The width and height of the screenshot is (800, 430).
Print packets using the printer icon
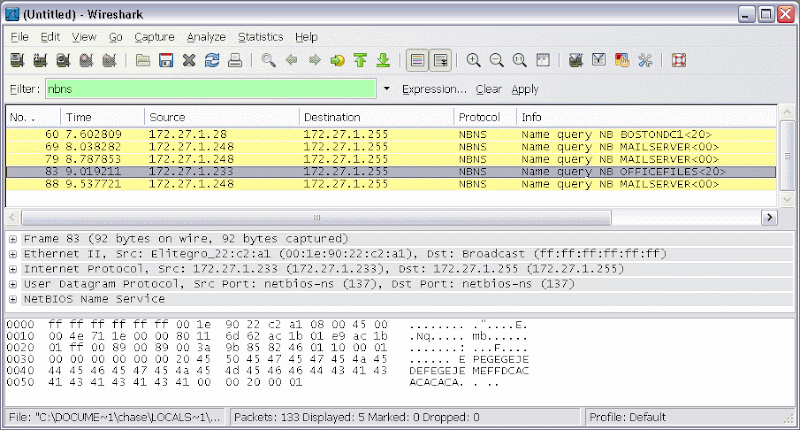(x=235, y=61)
